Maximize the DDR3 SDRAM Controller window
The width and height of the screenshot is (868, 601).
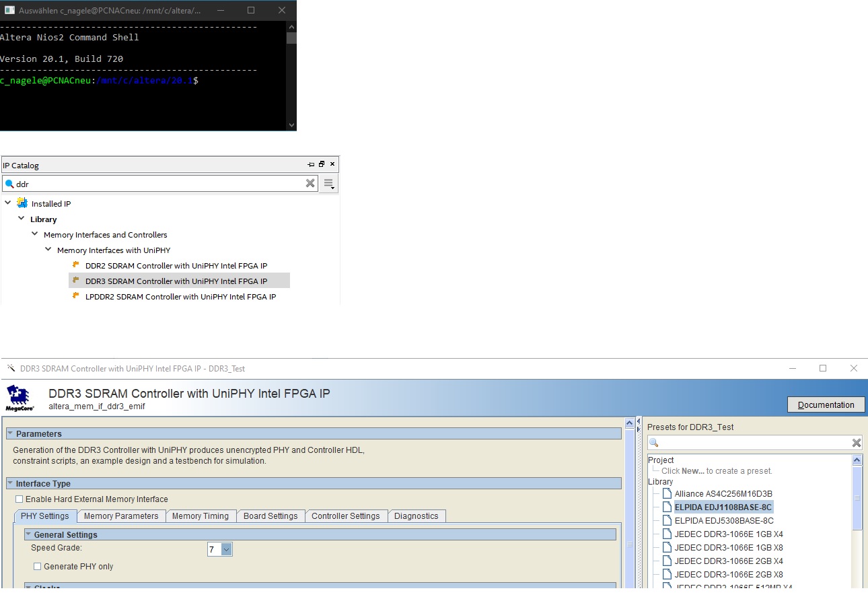[x=823, y=368]
